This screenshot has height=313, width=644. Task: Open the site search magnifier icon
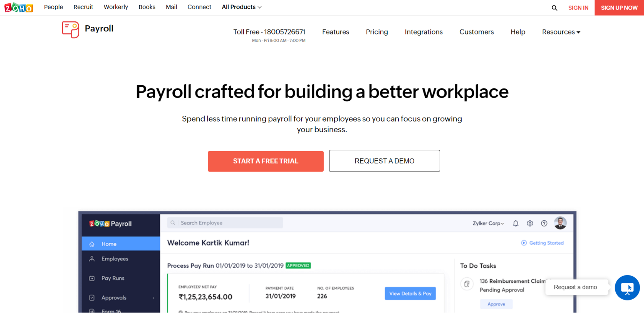pos(555,8)
